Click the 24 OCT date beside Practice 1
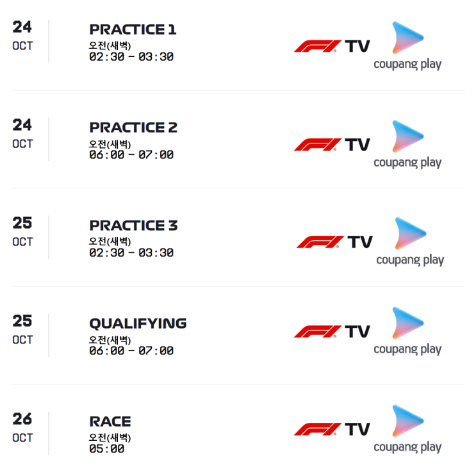 pos(22,36)
